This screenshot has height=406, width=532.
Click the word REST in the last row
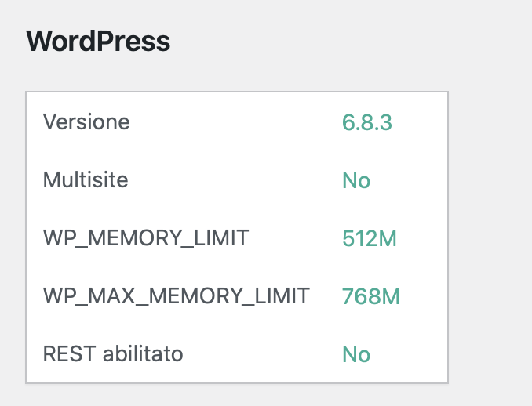coord(69,354)
